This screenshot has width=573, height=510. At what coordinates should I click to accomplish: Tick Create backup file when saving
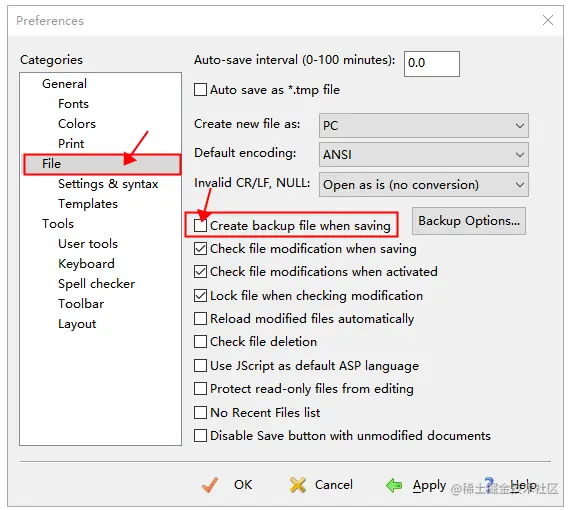pyautogui.click(x=200, y=225)
